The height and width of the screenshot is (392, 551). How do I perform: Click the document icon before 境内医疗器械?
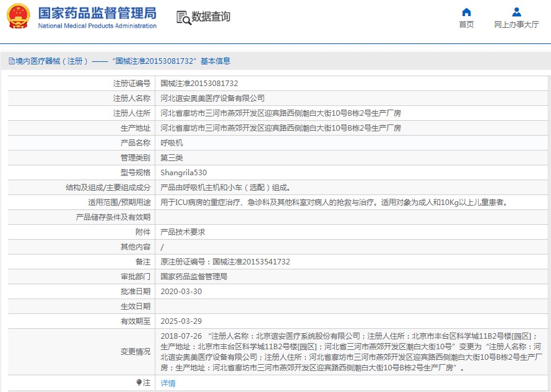pyautogui.click(x=12, y=61)
